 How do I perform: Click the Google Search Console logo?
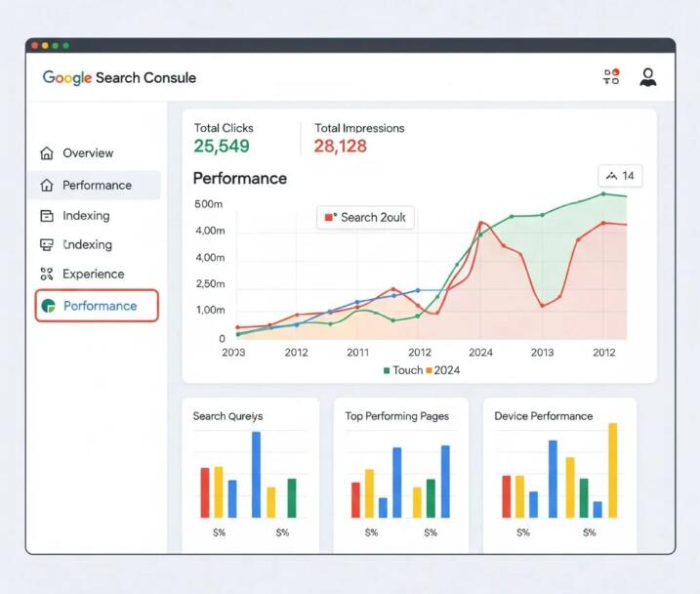pyautogui.click(x=119, y=77)
